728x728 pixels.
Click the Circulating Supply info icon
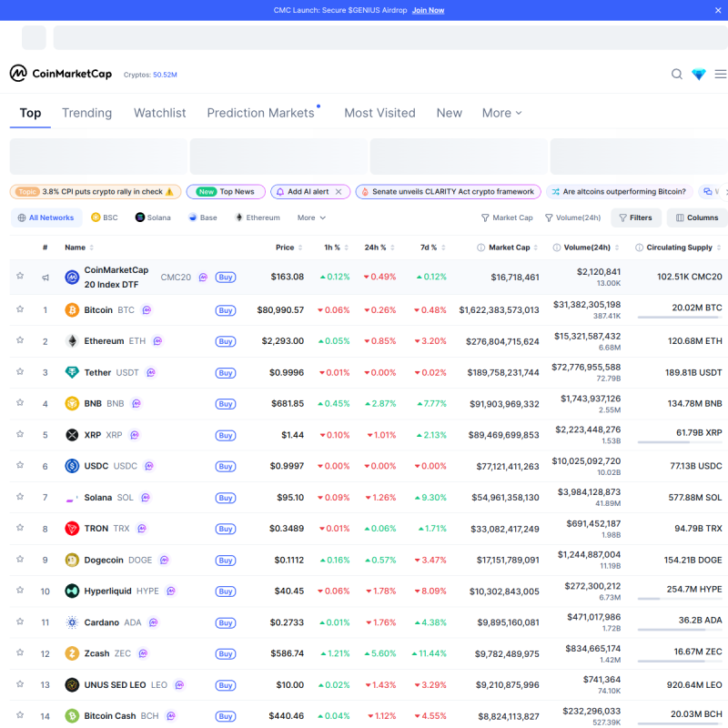[640, 248]
